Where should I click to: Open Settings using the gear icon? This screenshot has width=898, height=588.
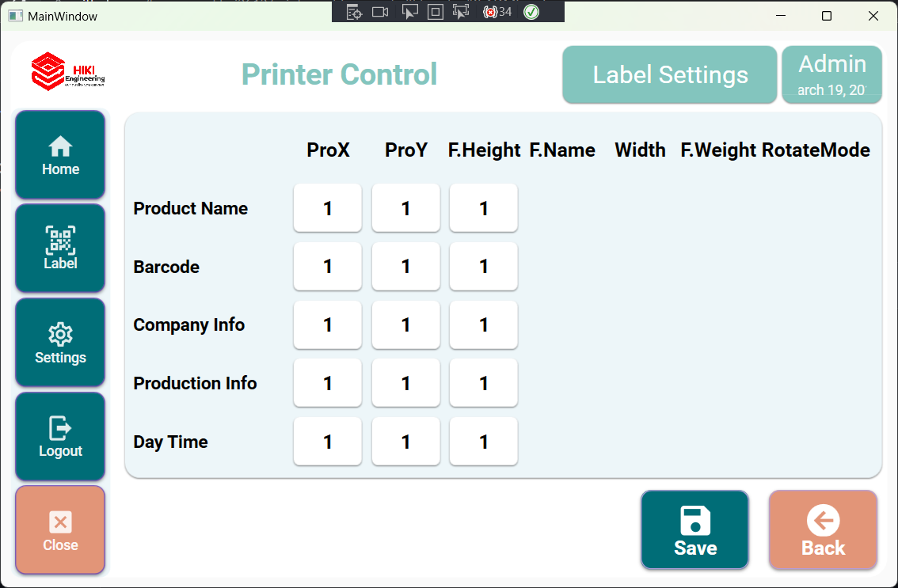59,335
